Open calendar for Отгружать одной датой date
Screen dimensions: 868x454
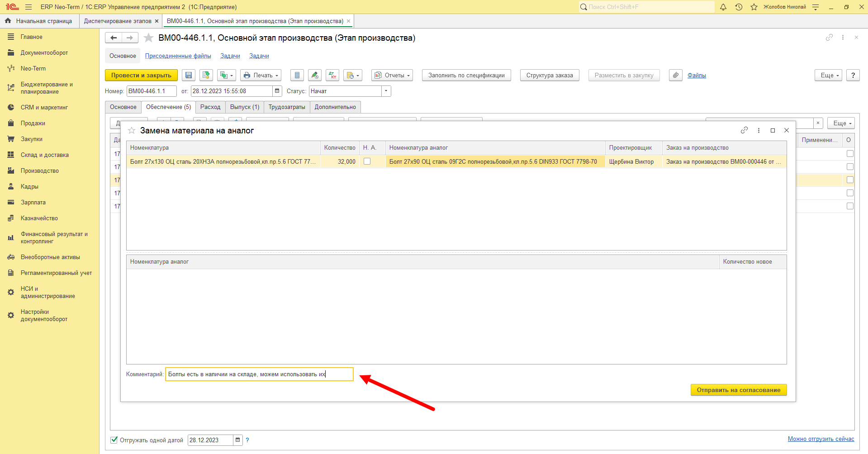[x=238, y=440]
